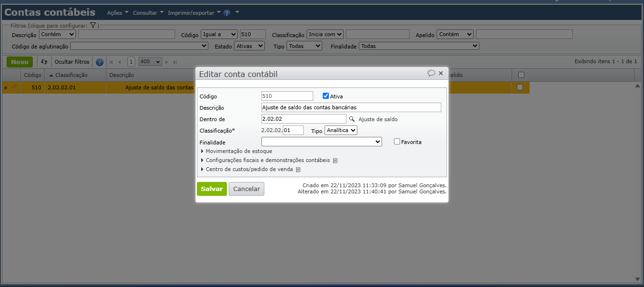Image resolution: width=644 pixels, height=287 pixels.
Task: Click the arrow after the top help icon
Action: coord(237,12)
